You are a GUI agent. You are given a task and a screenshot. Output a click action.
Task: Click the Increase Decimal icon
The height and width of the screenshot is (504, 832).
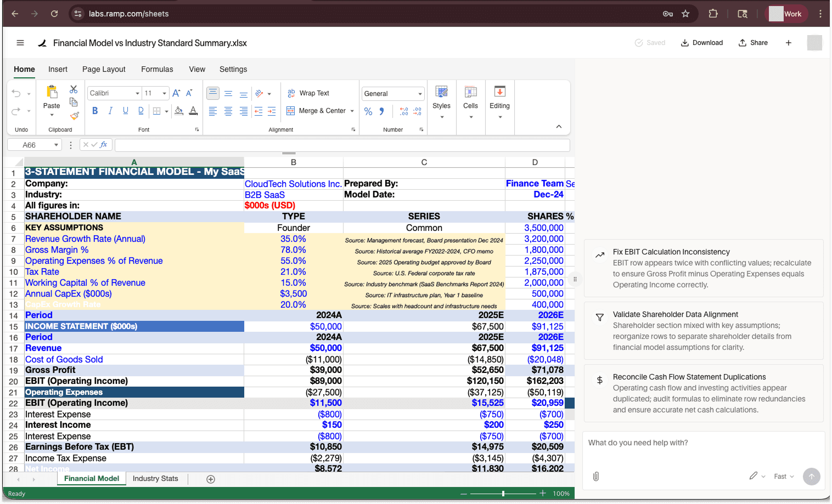pyautogui.click(x=403, y=111)
